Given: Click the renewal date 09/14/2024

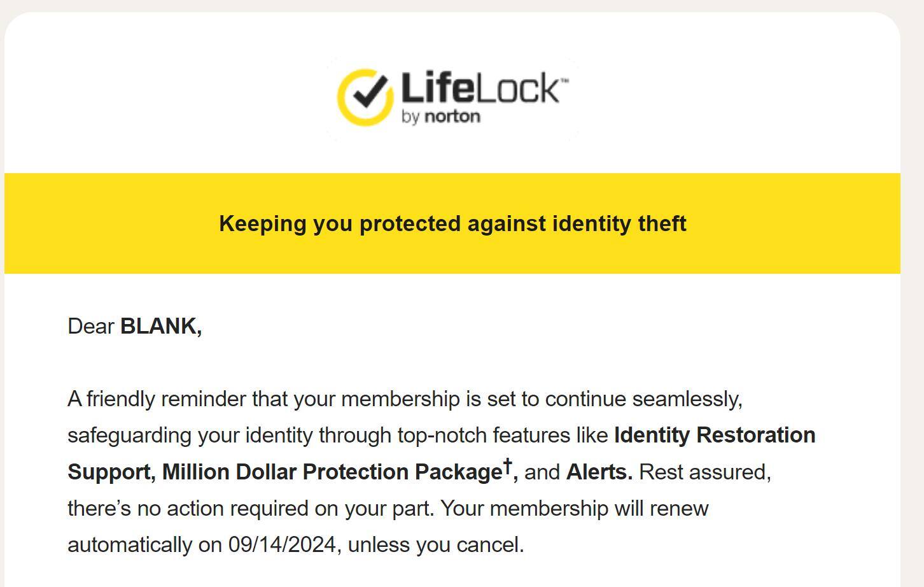Looking at the screenshot, I should click(281, 545).
